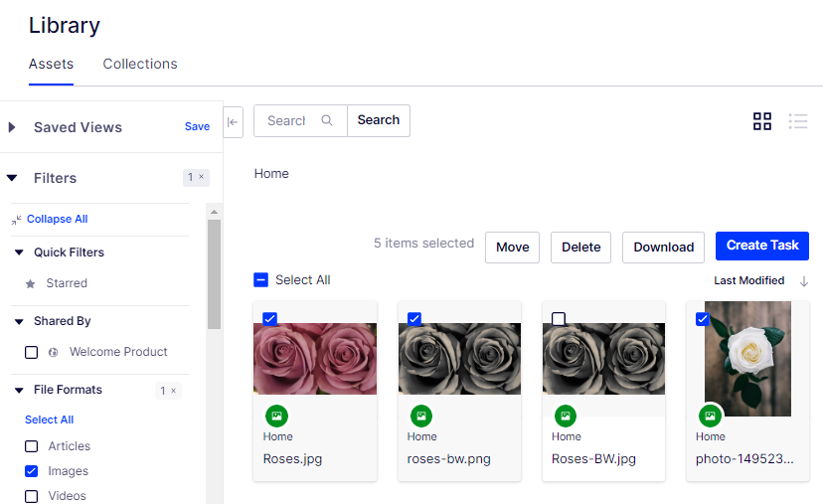Click Collapse All link in filters

tap(58, 219)
